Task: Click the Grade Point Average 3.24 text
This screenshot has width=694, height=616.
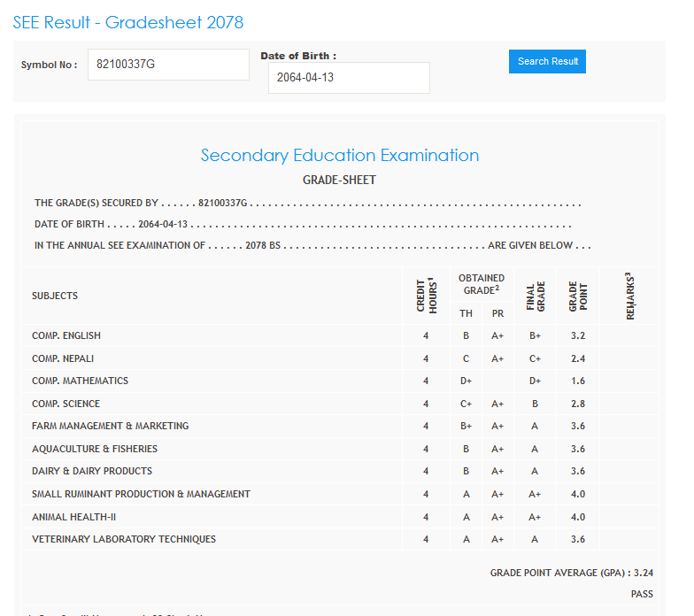Action: 572,573
